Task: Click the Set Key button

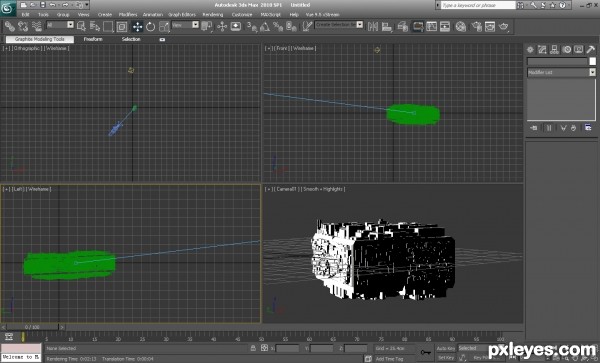Action: [x=446, y=358]
